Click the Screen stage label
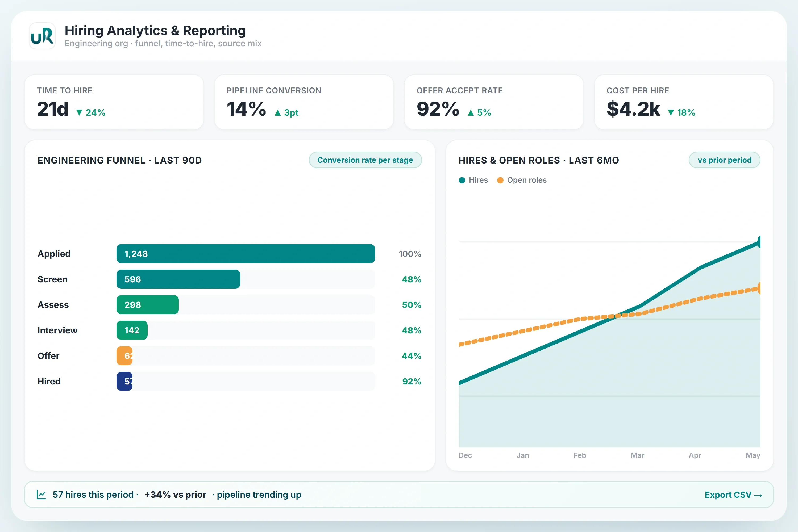Screen dimensions: 798x532 point(52,279)
